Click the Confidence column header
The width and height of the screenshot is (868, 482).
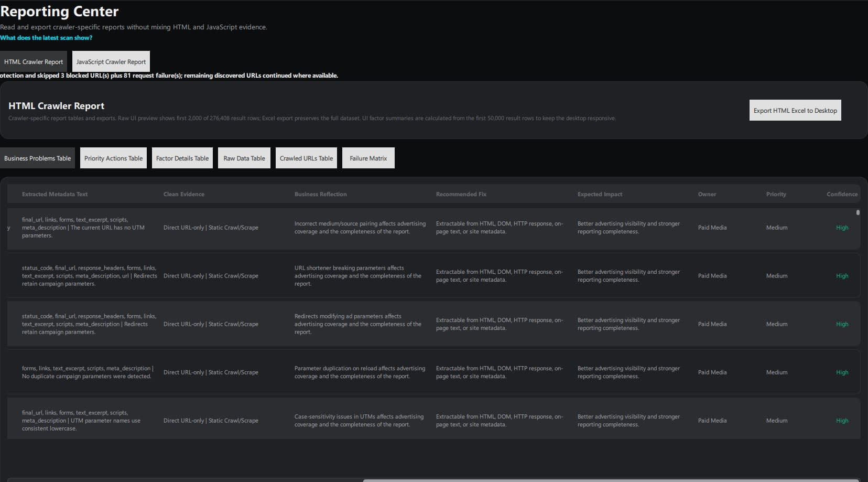(x=842, y=194)
